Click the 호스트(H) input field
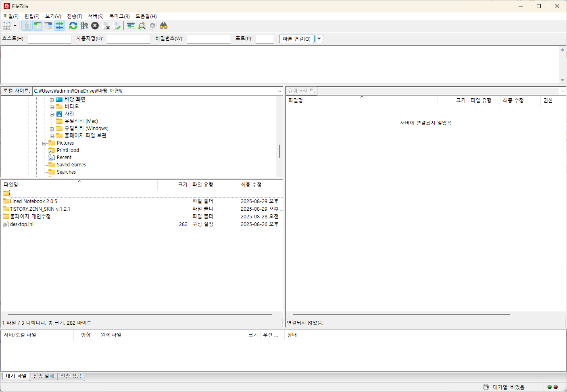 click(x=49, y=39)
